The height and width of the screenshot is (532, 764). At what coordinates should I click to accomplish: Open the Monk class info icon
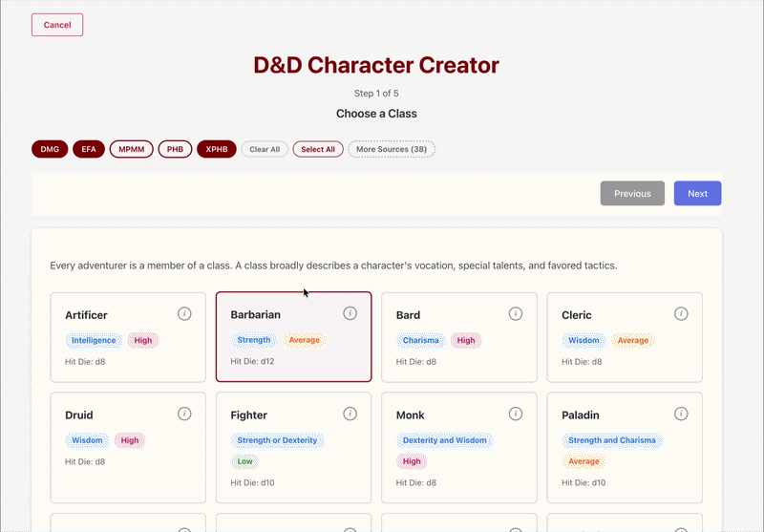pos(516,414)
